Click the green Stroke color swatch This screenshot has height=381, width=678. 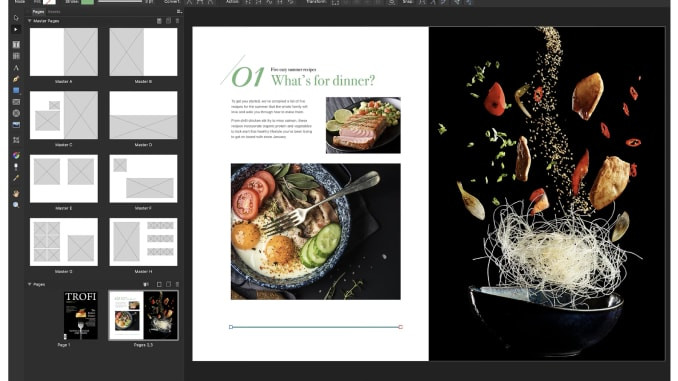point(87,2)
